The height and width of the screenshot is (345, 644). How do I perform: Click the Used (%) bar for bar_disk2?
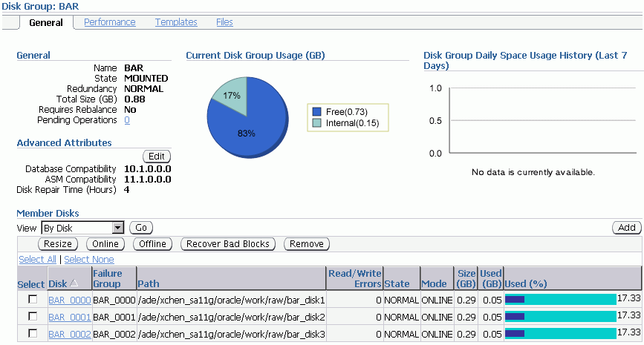(561, 316)
